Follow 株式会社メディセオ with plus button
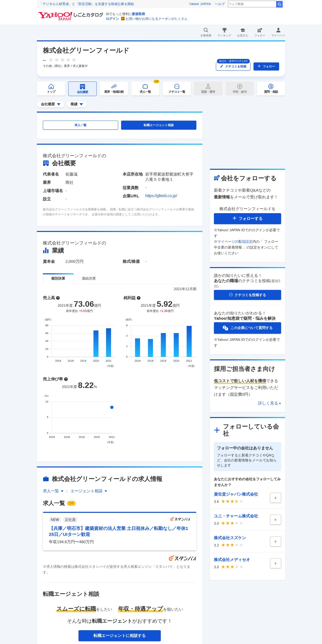The width and height of the screenshot is (322, 644). 275,563
